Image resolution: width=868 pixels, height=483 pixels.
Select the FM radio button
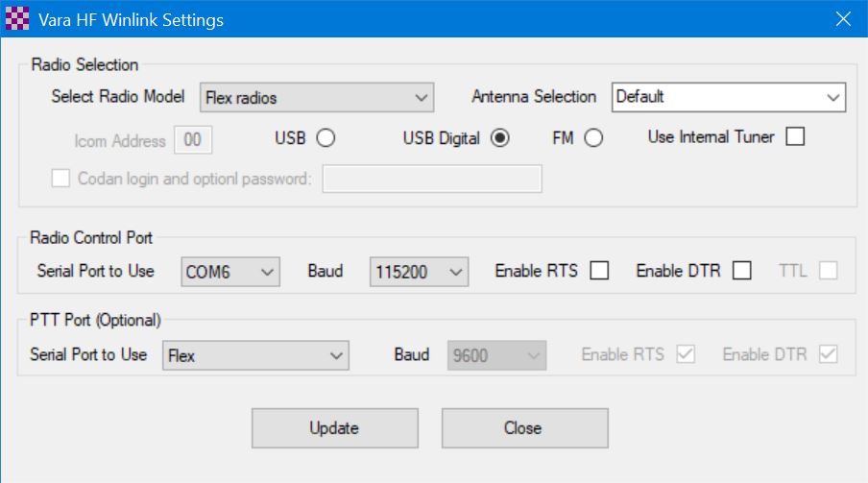pyautogui.click(x=593, y=138)
